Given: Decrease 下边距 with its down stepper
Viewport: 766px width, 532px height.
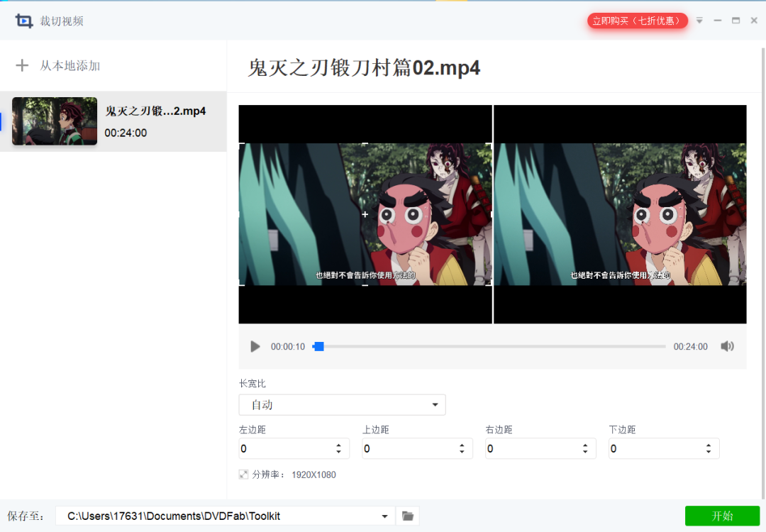Looking at the screenshot, I should [x=709, y=452].
